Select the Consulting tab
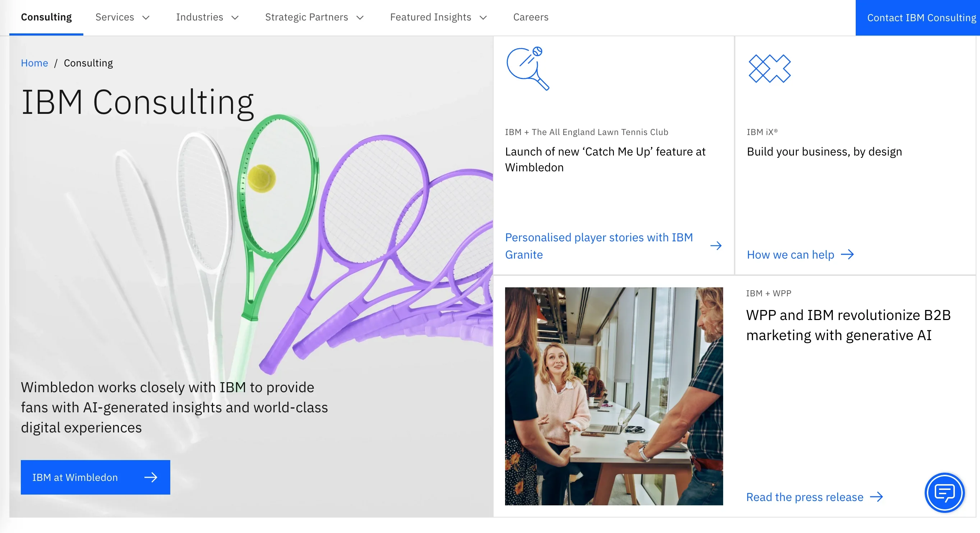This screenshot has width=980, height=533. pos(46,18)
